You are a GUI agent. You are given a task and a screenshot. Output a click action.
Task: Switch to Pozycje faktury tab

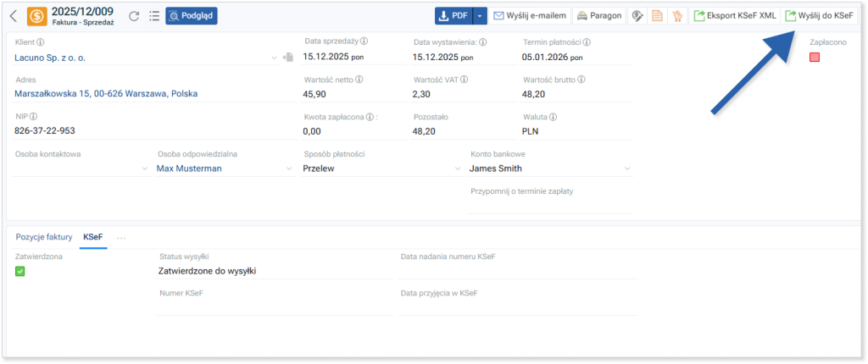(44, 238)
